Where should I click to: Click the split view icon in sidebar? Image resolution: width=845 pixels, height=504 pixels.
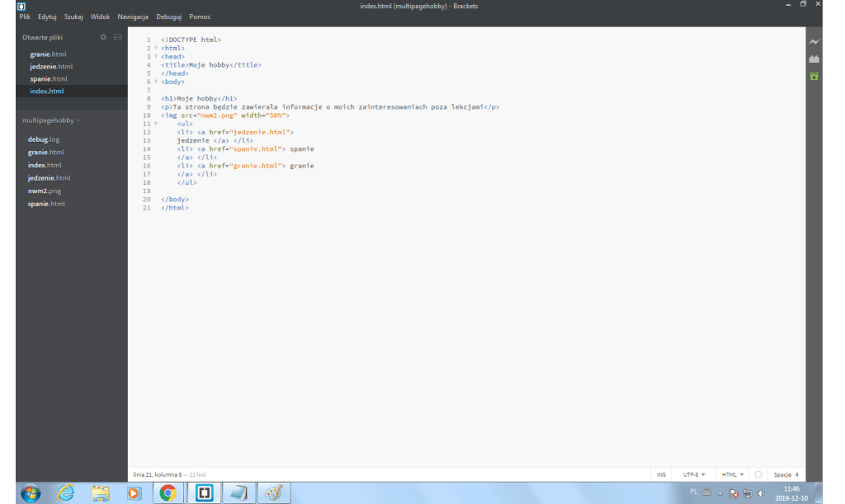click(x=117, y=37)
